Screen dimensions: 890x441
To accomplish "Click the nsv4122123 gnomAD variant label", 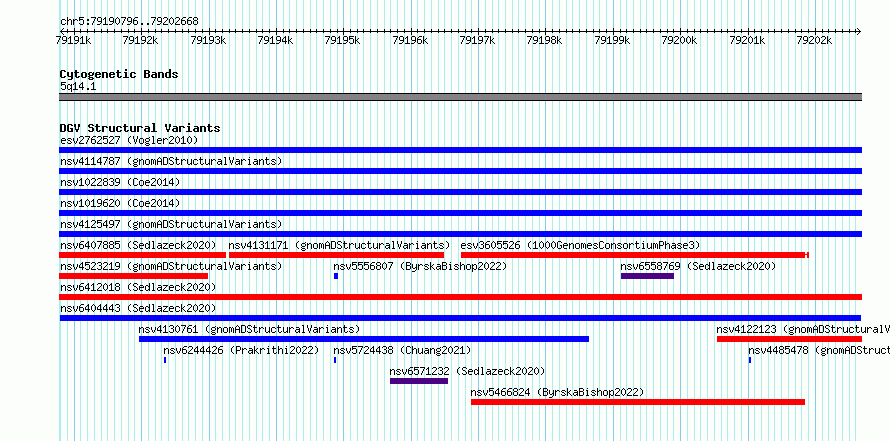I will pyautogui.click(x=803, y=329).
